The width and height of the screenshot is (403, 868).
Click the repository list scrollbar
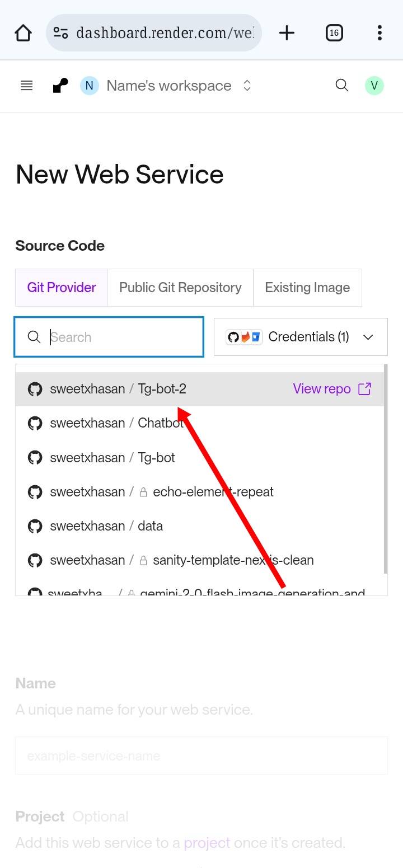(x=385, y=469)
